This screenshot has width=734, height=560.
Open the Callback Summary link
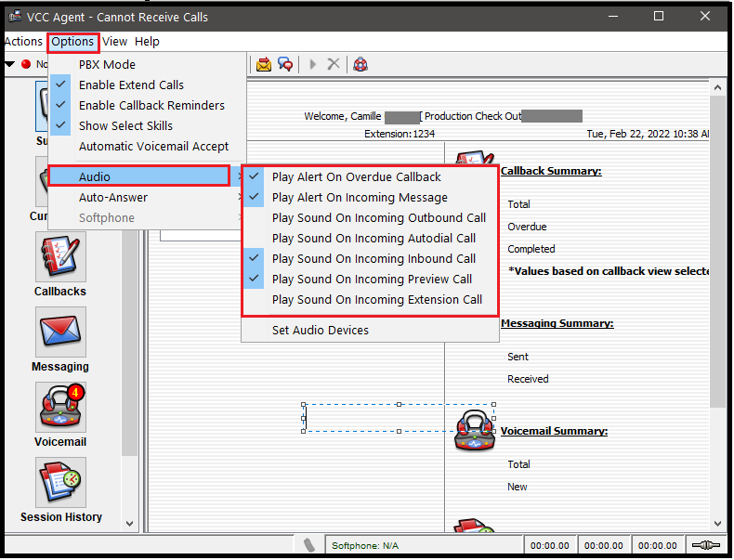click(x=551, y=171)
